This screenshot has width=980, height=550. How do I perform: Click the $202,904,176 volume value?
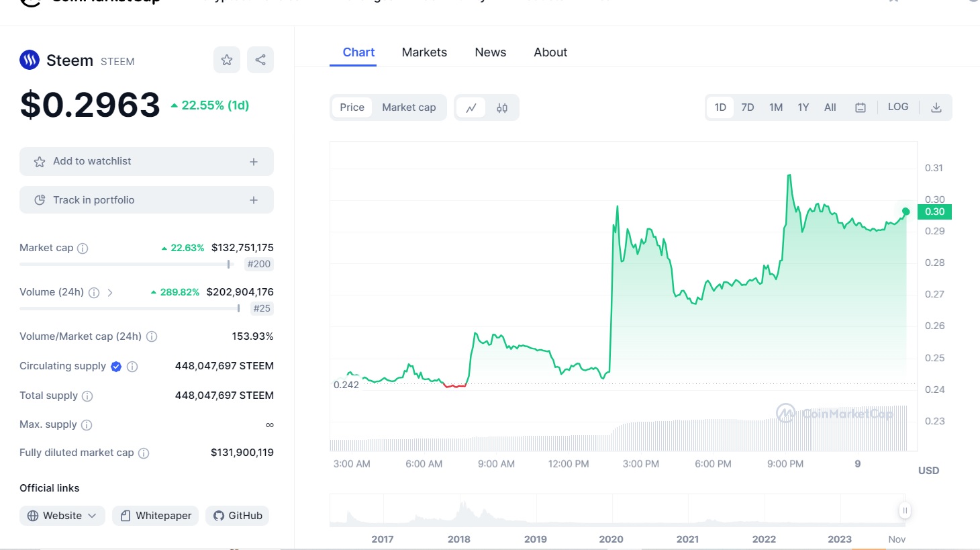click(x=240, y=292)
